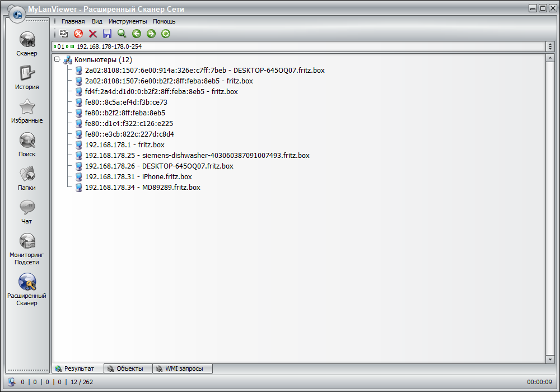Click the green back arrow icon
Image resolution: width=560 pixels, height=392 pixels.
(x=136, y=34)
